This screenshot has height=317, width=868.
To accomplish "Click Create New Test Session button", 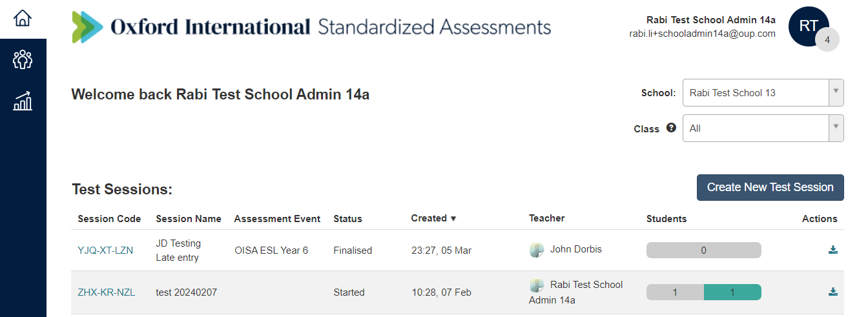I will pyautogui.click(x=770, y=187).
